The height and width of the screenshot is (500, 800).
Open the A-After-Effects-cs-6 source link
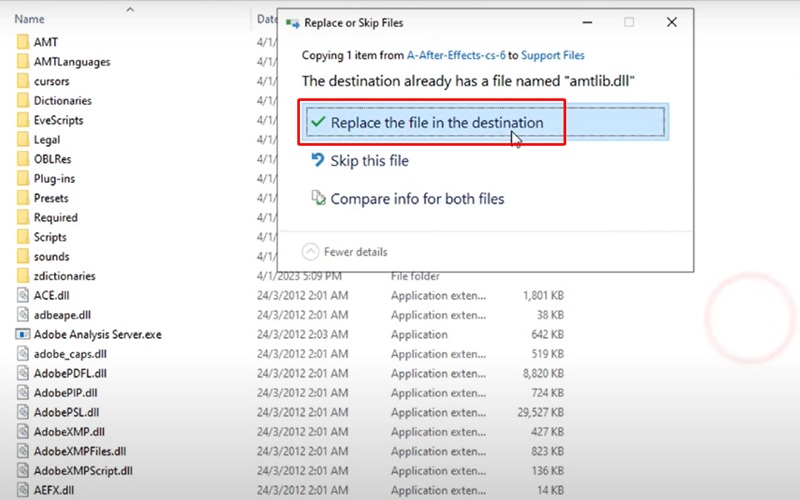tap(456, 55)
